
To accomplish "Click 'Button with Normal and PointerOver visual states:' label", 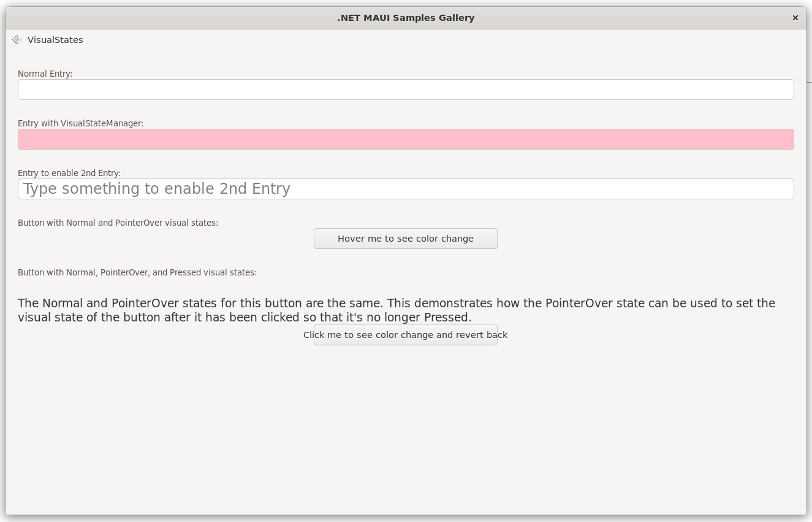I will (118, 223).
